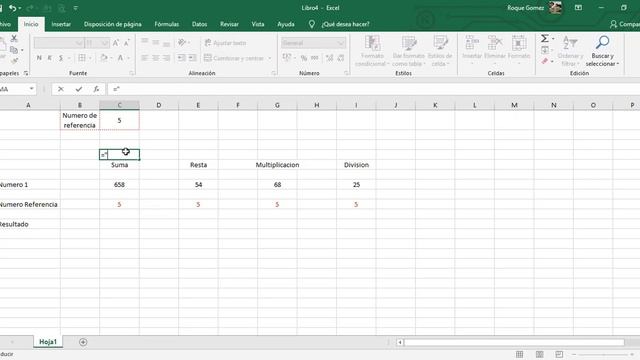The width and height of the screenshot is (640, 360).
Task: Select cell containing 658
Action: [x=119, y=184]
